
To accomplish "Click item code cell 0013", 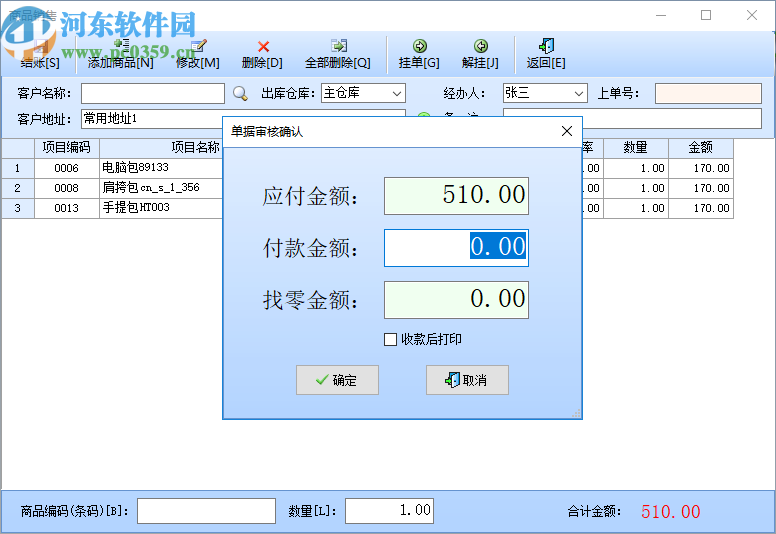I will click(67, 208).
